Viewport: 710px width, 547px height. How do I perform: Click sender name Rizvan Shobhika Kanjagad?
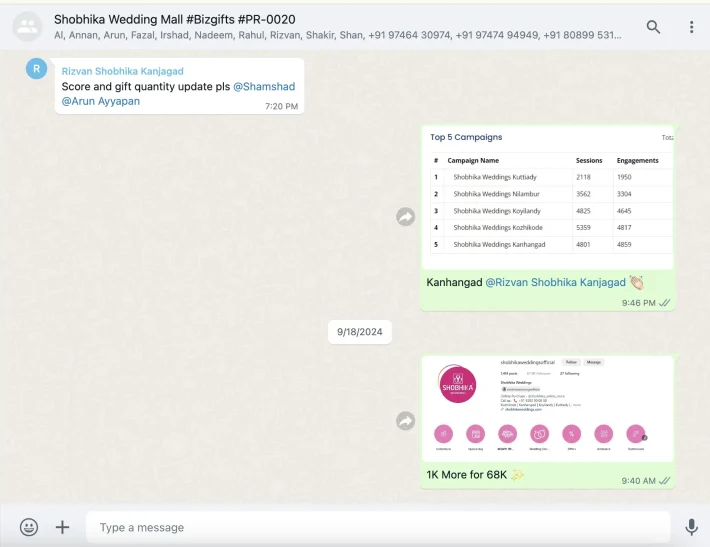tap(122, 71)
